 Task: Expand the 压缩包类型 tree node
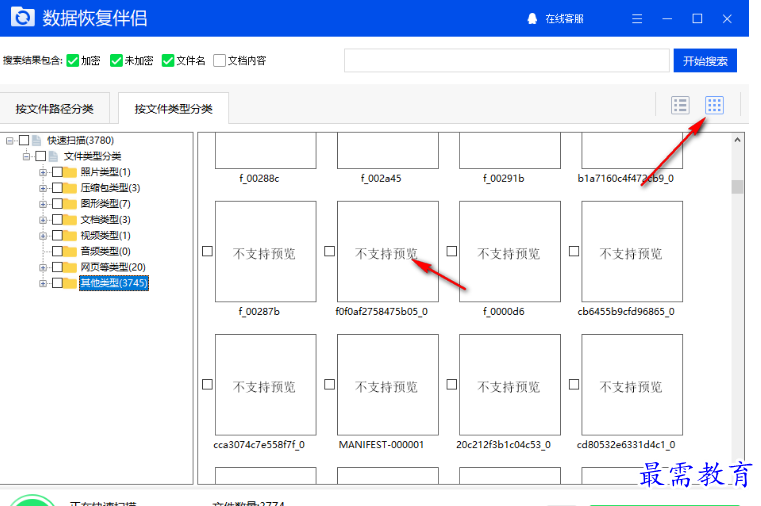[43, 188]
